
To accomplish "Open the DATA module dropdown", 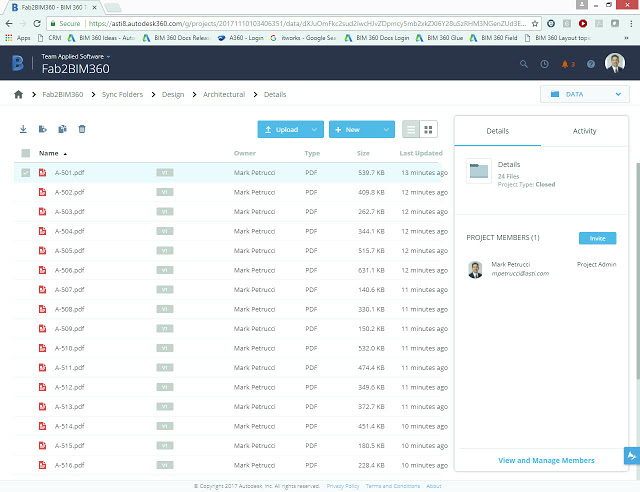I will point(584,94).
